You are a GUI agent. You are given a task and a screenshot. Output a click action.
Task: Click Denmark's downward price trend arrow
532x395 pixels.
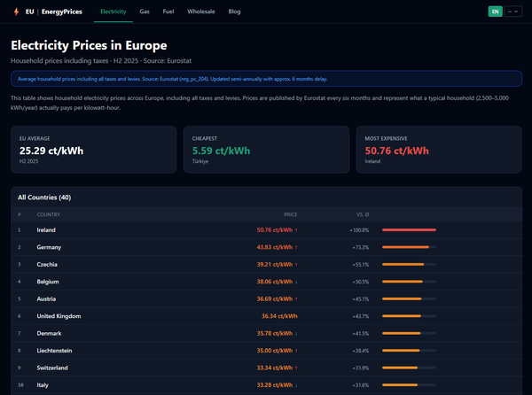296,334
